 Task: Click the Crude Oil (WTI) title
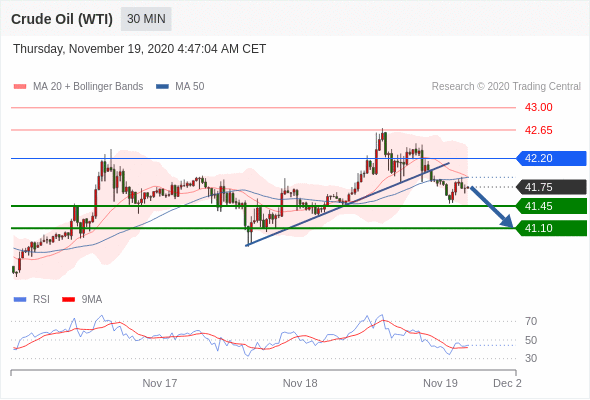coord(62,19)
